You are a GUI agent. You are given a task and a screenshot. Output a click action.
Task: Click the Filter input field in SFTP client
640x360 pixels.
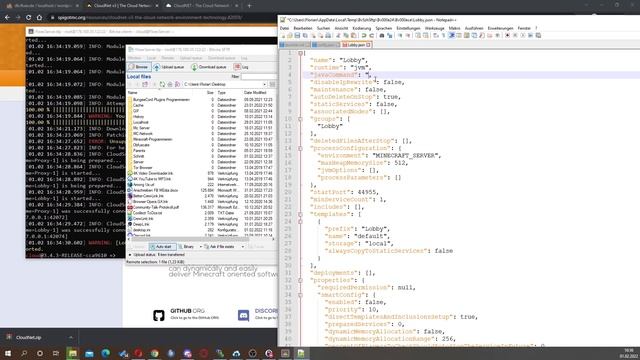[x=258, y=76]
